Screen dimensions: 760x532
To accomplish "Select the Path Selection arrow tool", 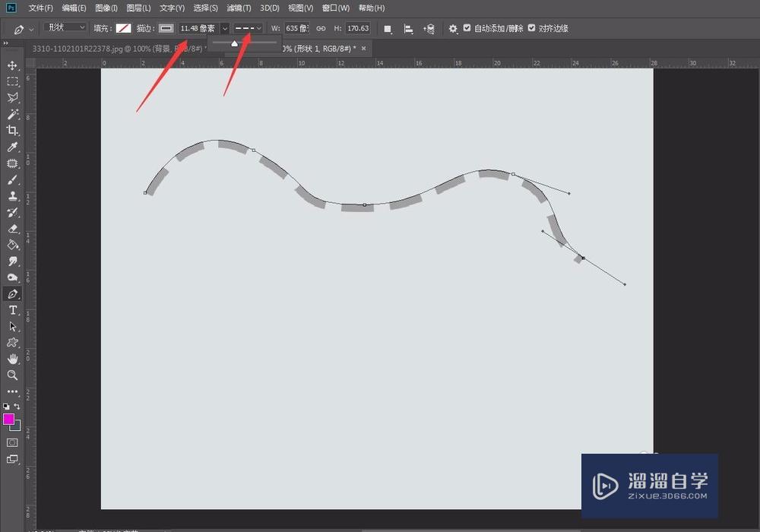I will click(13, 327).
